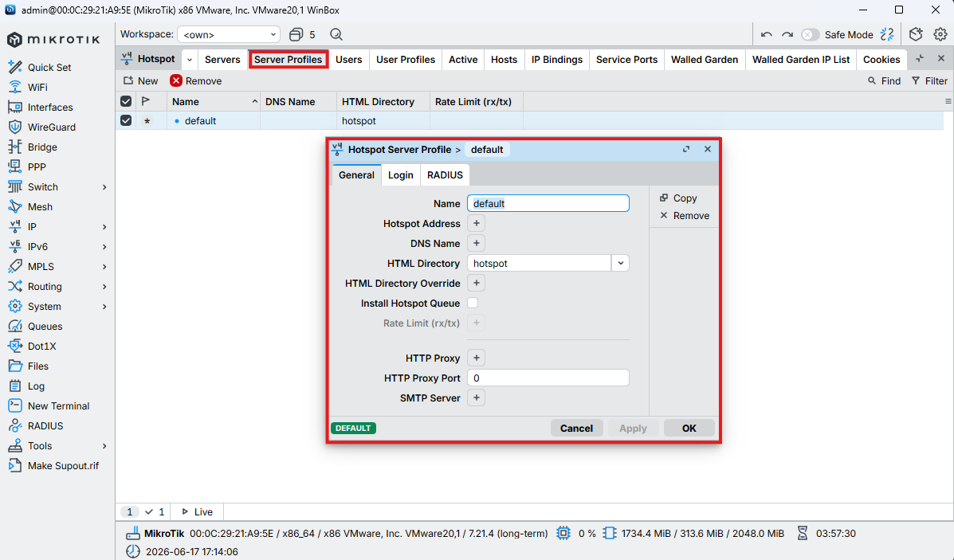Click the undo arrow icon
The image size is (954, 560).
[x=767, y=35]
